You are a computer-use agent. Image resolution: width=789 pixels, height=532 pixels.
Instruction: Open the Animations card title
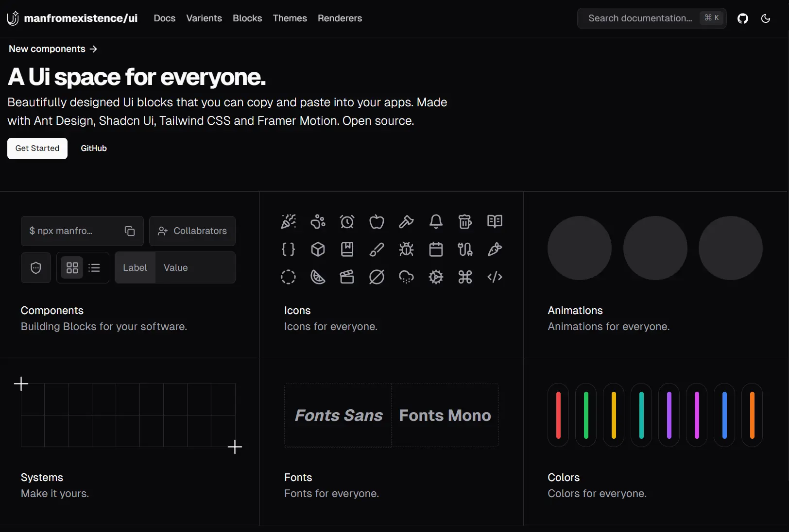point(575,311)
